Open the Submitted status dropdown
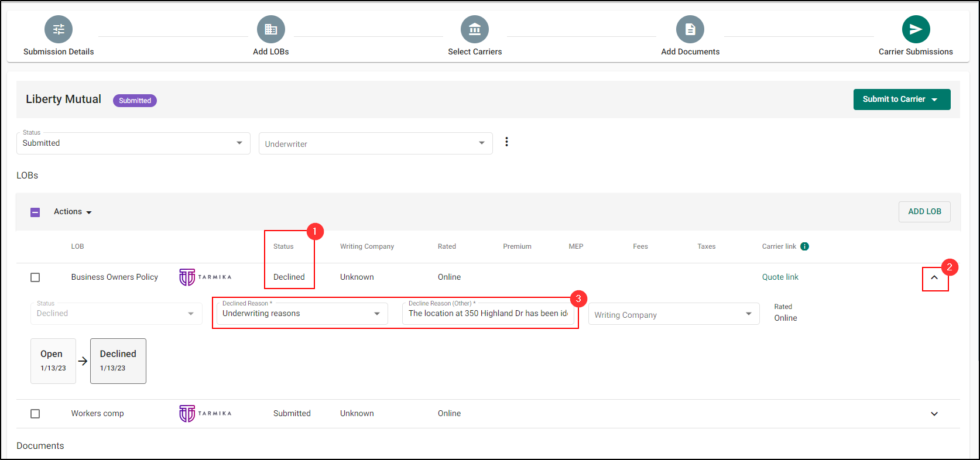Viewport: 980px width, 460px height. (x=133, y=143)
